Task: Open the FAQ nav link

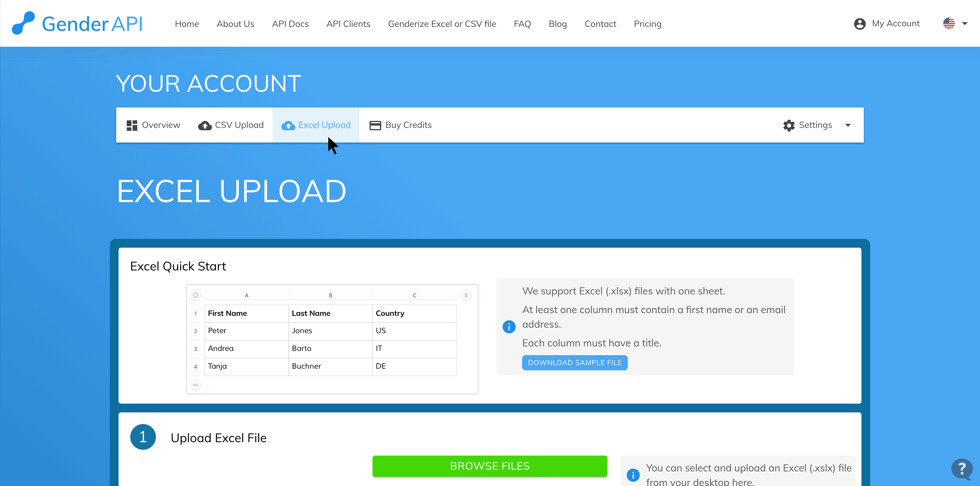Action: point(522,24)
